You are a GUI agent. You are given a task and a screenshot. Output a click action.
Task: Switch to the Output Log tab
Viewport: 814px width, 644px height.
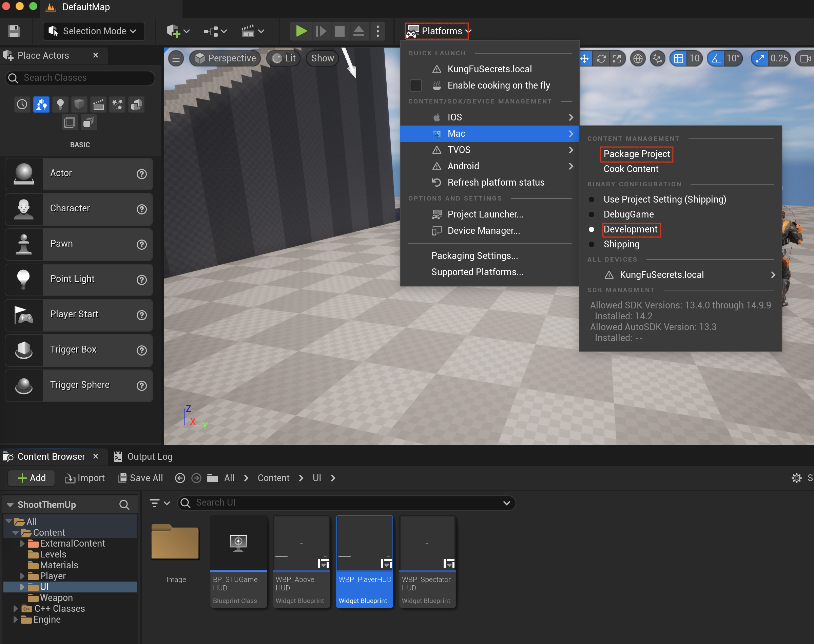coord(143,457)
